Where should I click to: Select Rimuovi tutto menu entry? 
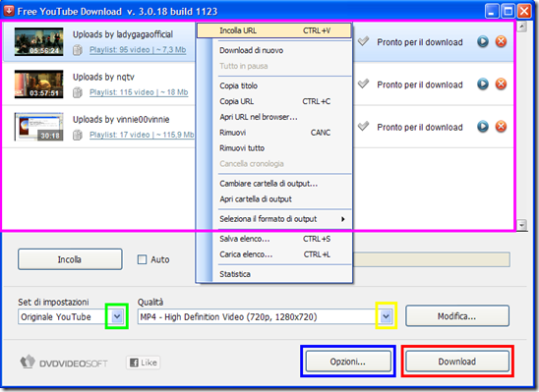click(x=242, y=148)
